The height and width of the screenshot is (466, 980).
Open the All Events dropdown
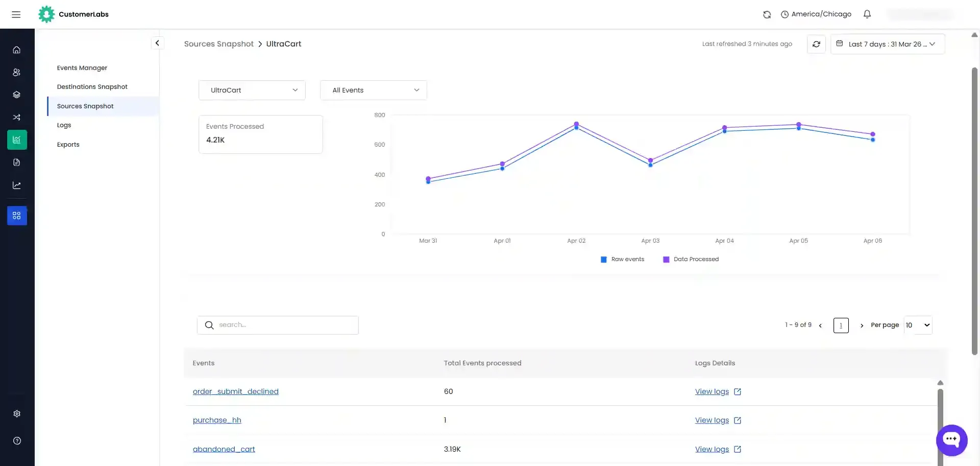(x=374, y=90)
